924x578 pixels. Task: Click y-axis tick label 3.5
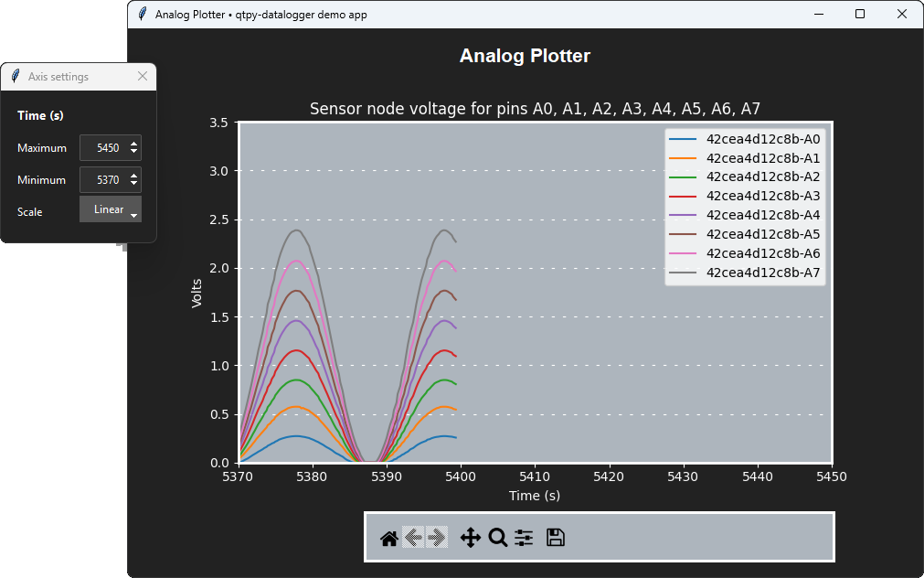[x=218, y=123]
